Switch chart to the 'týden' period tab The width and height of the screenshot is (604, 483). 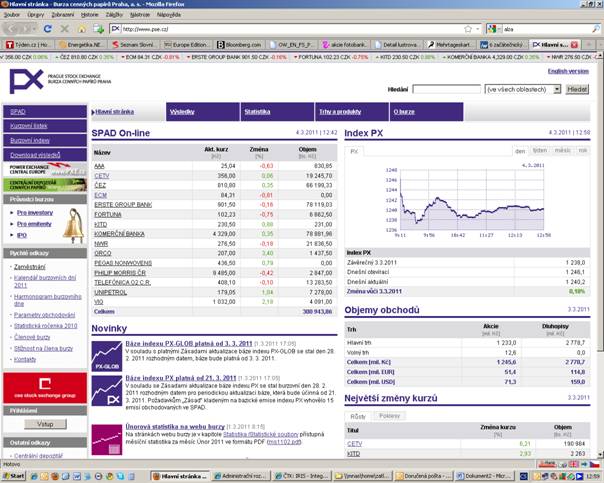pyautogui.click(x=540, y=151)
